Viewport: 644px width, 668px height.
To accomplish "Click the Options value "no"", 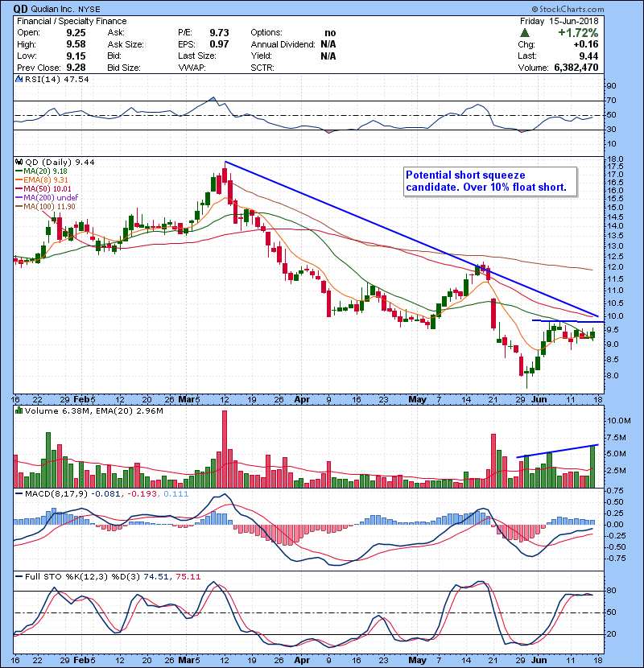I will tap(330, 33).
